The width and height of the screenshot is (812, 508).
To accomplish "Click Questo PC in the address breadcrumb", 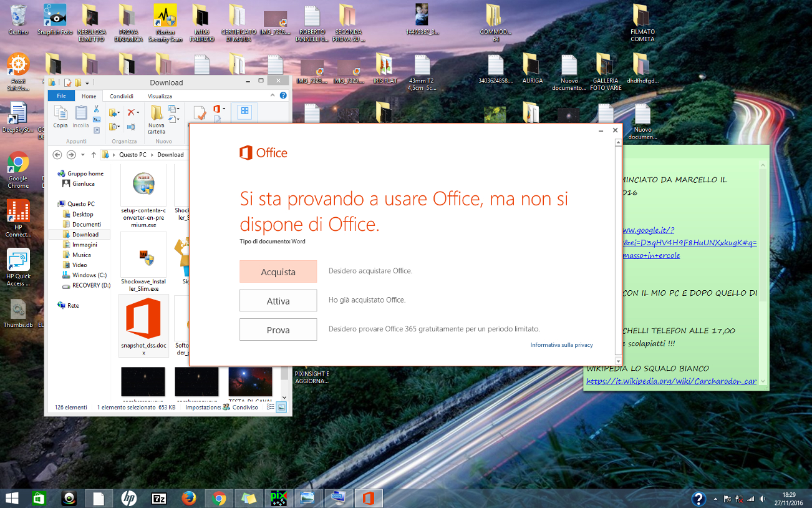I will (134, 155).
